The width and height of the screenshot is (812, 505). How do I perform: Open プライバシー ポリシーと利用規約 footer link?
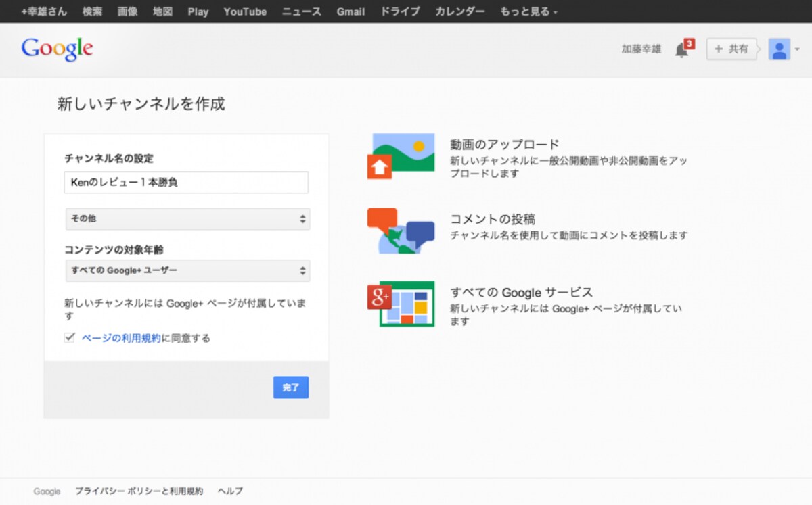(139, 491)
